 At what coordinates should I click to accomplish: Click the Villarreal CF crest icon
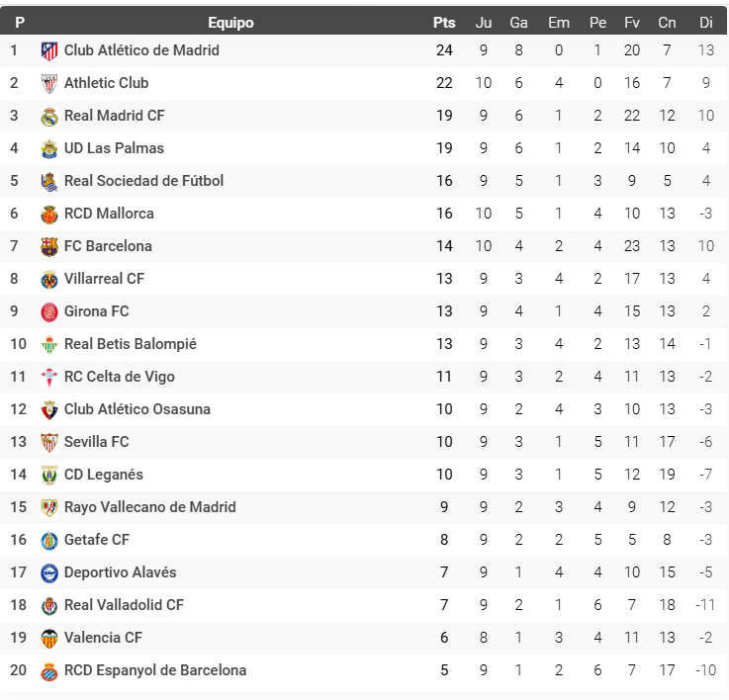49,279
